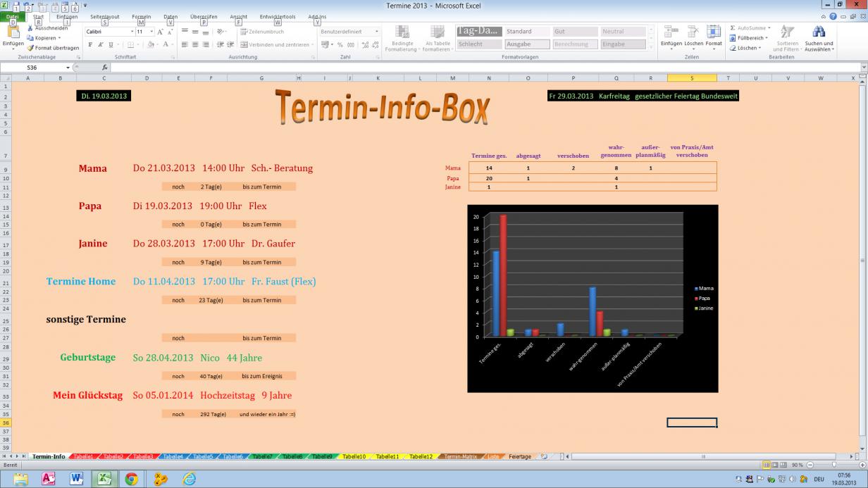Expand the Benutzerdefiniert number format dropdown
The height and width of the screenshot is (488, 868).
[376, 32]
